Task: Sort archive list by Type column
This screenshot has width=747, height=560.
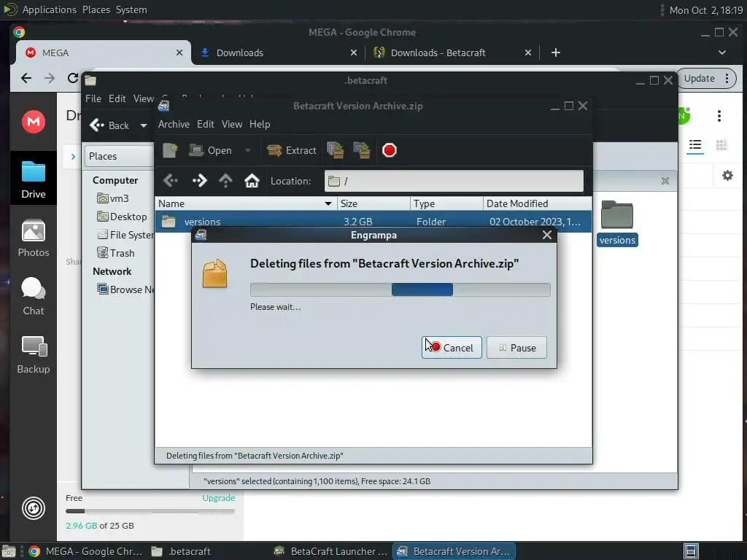Action: pos(446,204)
